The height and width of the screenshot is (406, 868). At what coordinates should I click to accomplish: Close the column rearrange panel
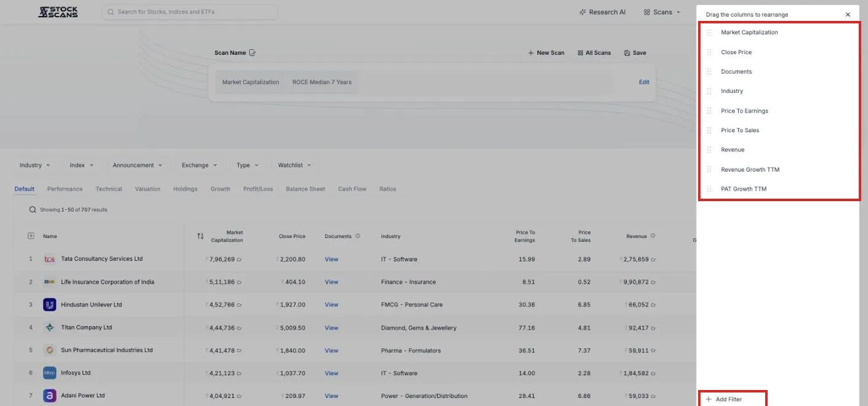(848, 15)
